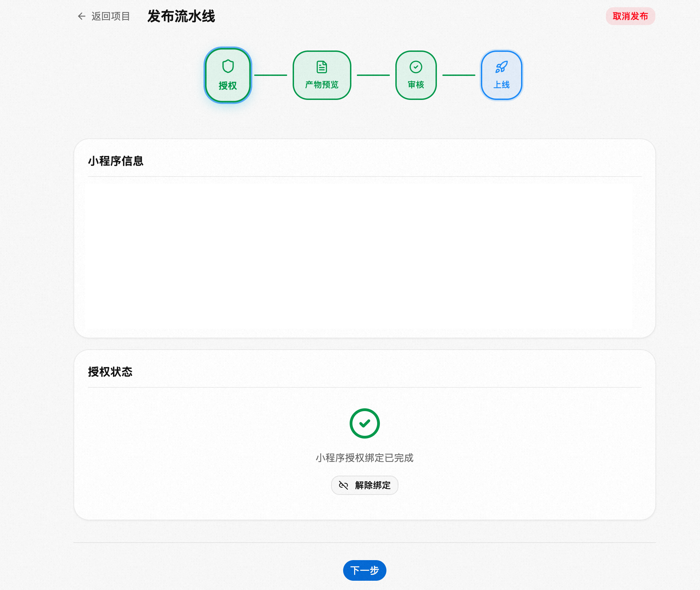This screenshot has width=700, height=590.
Task: Click the 授权状态 section heading
Action: point(110,372)
